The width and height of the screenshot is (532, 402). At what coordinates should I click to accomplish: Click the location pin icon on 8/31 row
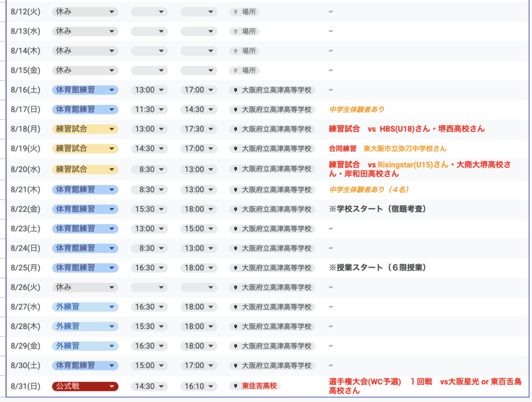pyautogui.click(x=236, y=386)
